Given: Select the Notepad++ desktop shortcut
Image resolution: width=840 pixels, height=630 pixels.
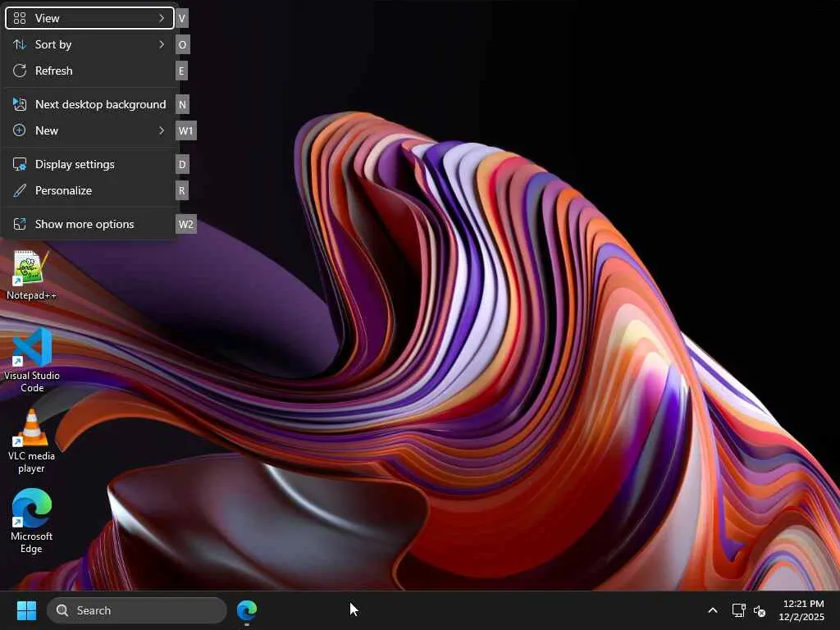Looking at the screenshot, I should (x=31, y=275).
